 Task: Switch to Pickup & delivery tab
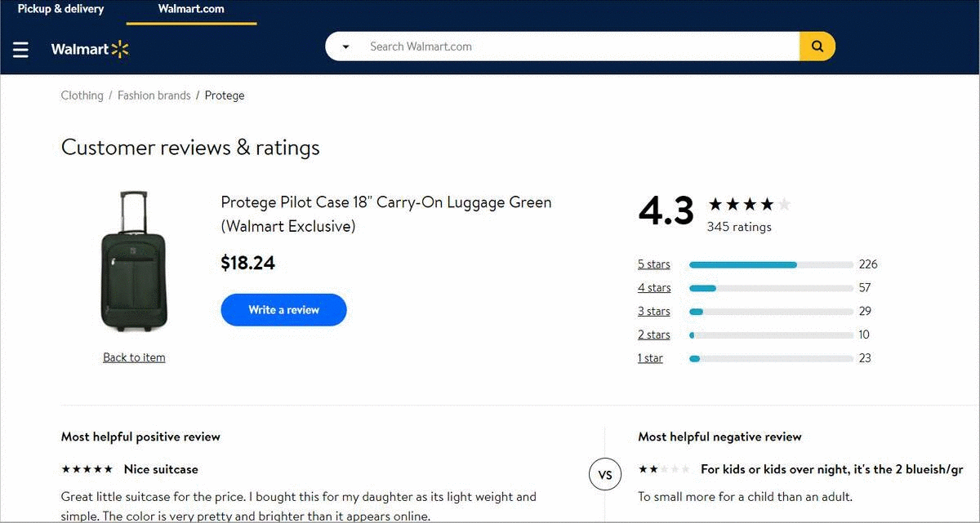(x=61, y=10)
